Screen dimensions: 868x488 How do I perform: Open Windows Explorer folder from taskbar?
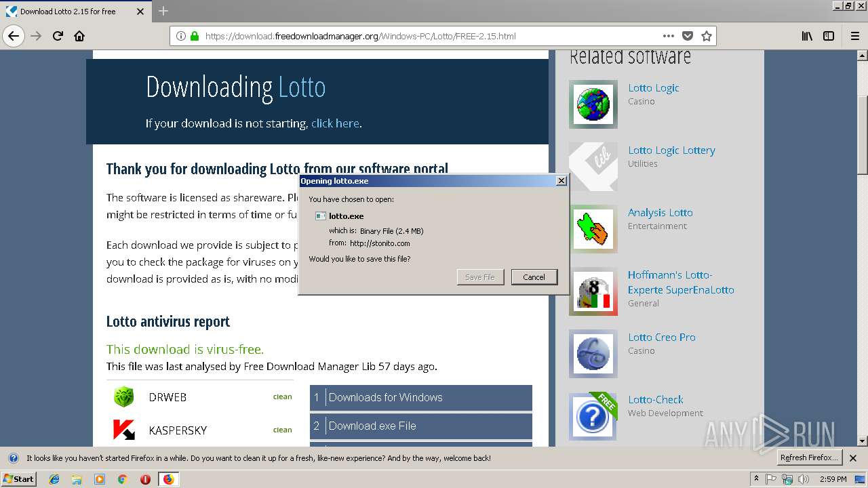(77, 479)
